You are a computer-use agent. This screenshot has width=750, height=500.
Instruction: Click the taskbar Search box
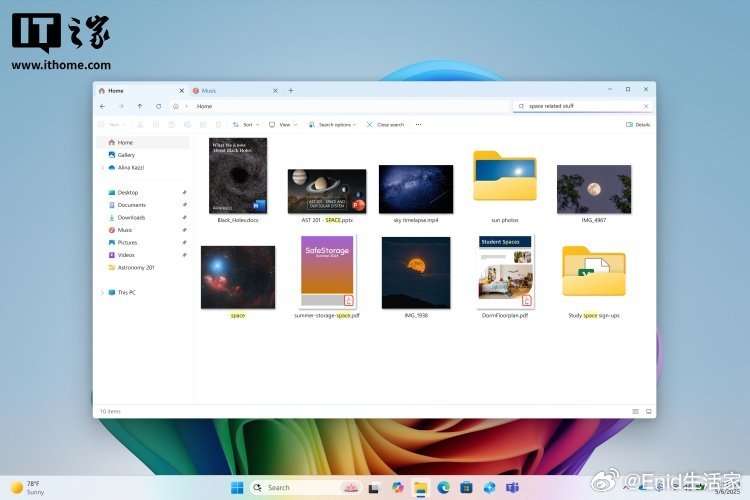(306, 488)
